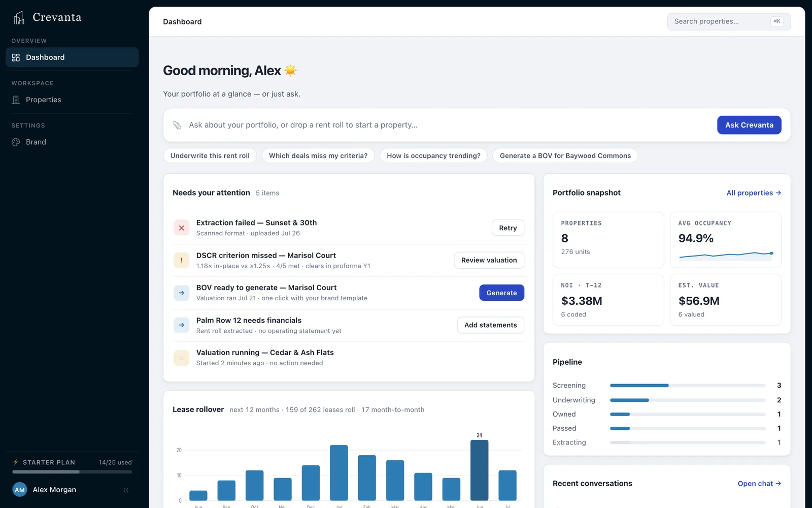Open Dashboard in the sidebar
Image resolution: width=812 pixels, height=508 pixels.
click(72, 57)
